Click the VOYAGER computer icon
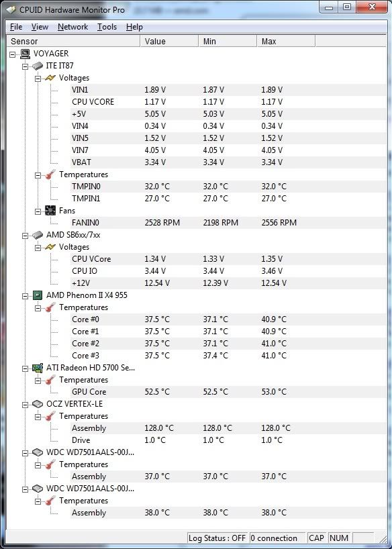Screen dimensions: 392x549 click(x=25, y=54)
